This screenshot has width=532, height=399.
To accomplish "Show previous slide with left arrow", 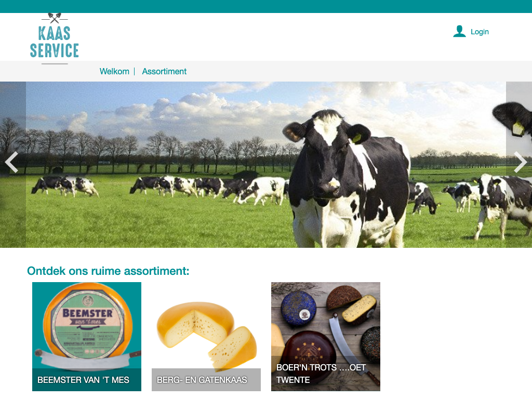I will tap(11, 163).
